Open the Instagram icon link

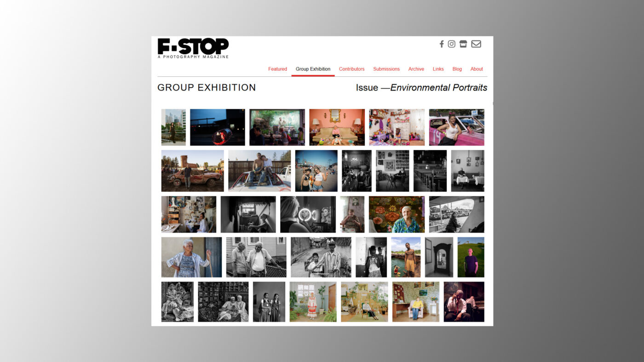click(x=452, y=44)
